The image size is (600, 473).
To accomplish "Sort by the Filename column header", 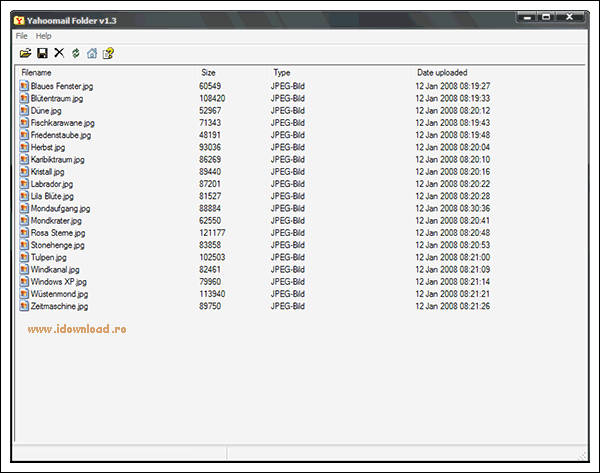I will click(x=37, y=73).
